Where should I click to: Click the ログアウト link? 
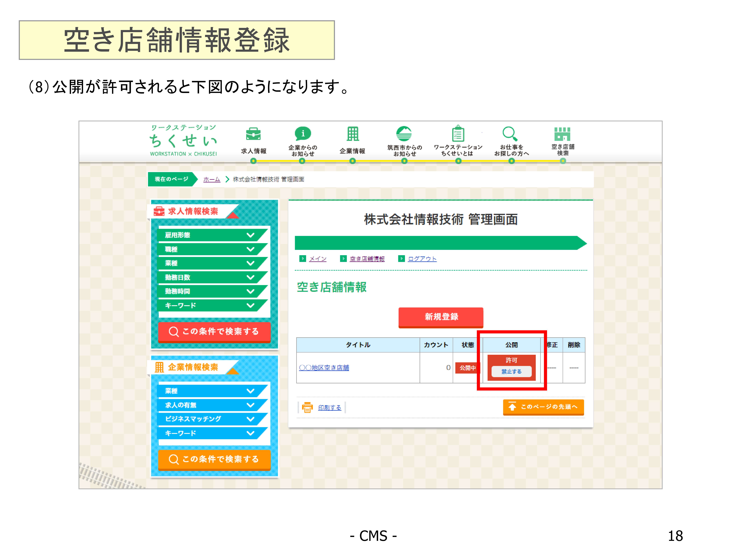(x=422, y=259)
